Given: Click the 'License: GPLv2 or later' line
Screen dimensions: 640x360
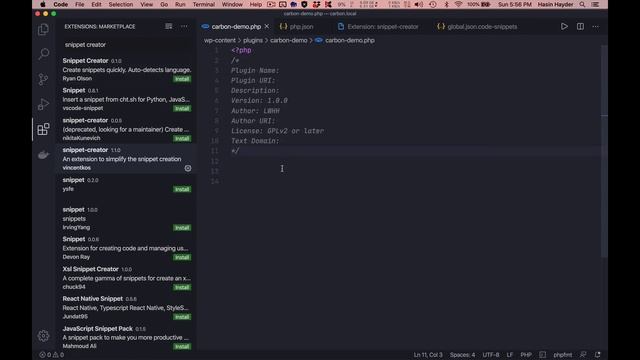Looking at the screenshot, I should pos(278,131).
